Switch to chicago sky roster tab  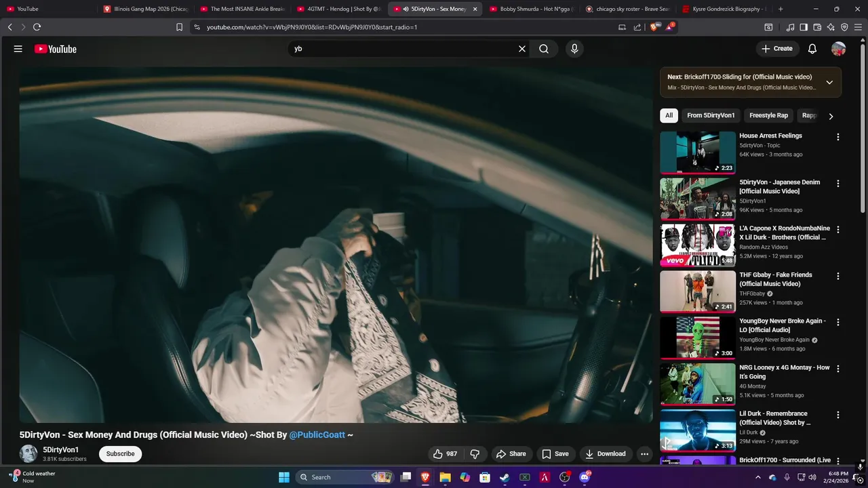coord(627,9)
